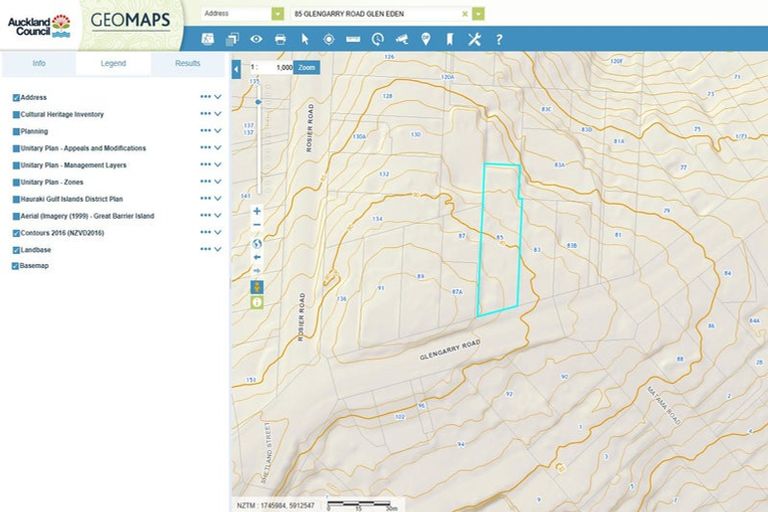Click the print map icon
The width and height of the screenshot is (768, 512).
coord(280,39)
